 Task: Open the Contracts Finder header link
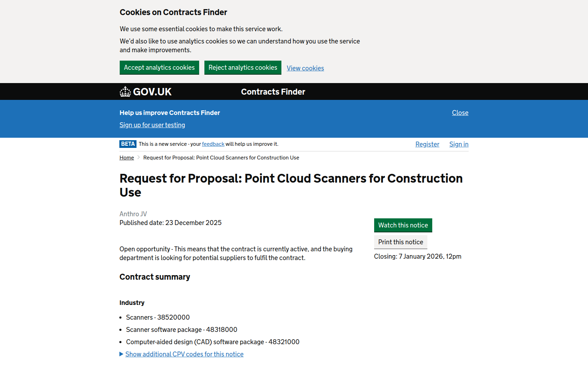tap(273, 92)
